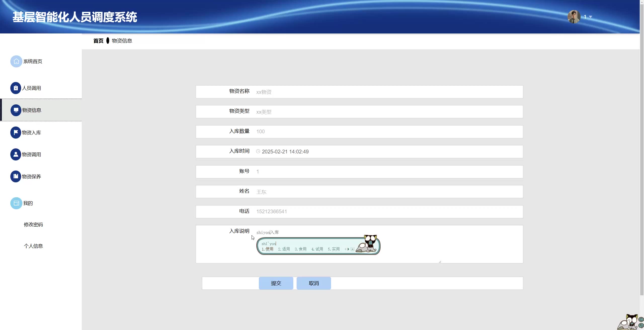Click the 我的 card icon
Viewport: 644px width, 330px height.
pos(16,203)
